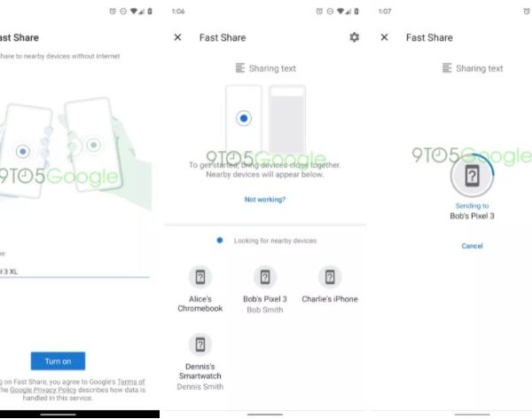
Task: Close the middle Fast Share screen
Action: 177,37
